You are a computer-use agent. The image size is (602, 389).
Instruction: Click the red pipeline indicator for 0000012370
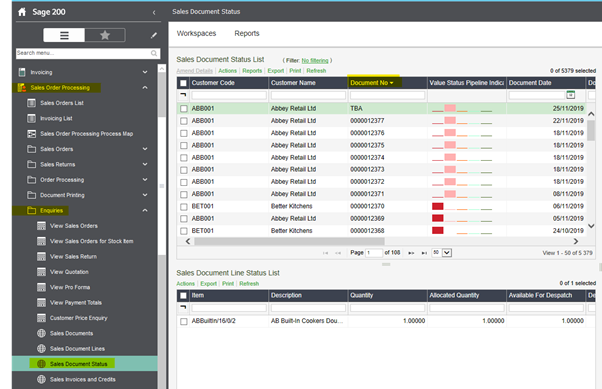pos(438,206)
